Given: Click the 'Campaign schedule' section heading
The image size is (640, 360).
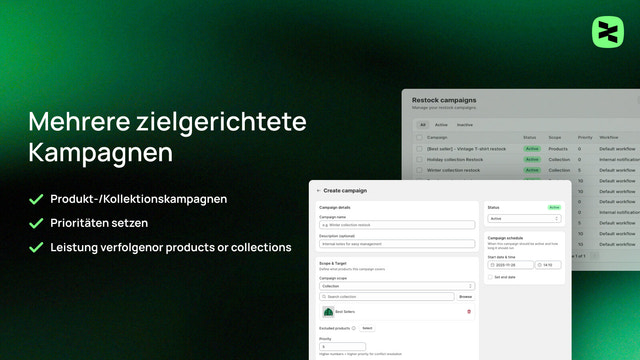Looking at the screenshot, I should coord(505,238).
